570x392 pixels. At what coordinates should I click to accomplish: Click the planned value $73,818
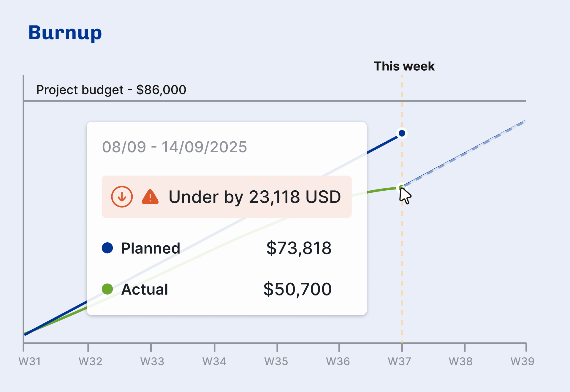click(299, 248)
